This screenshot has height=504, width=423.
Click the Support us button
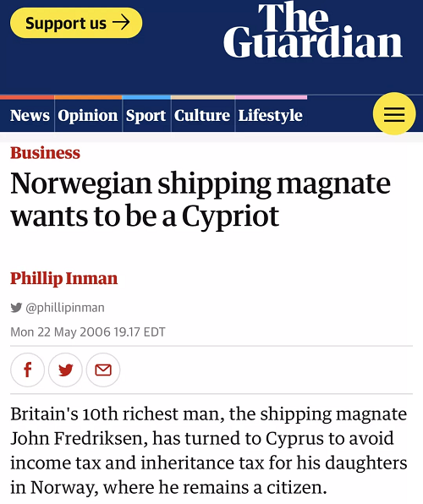(76, 23)
